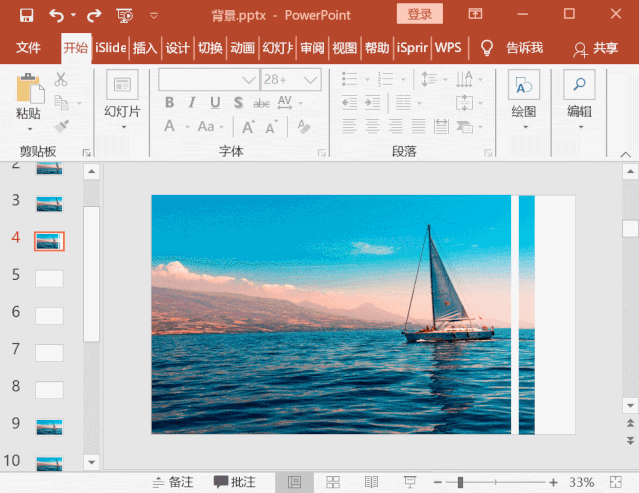Select the Format Painter brush icon
The width and height of the screenshot is (639, 493).
pyautogui.click(x=61, y=126)
